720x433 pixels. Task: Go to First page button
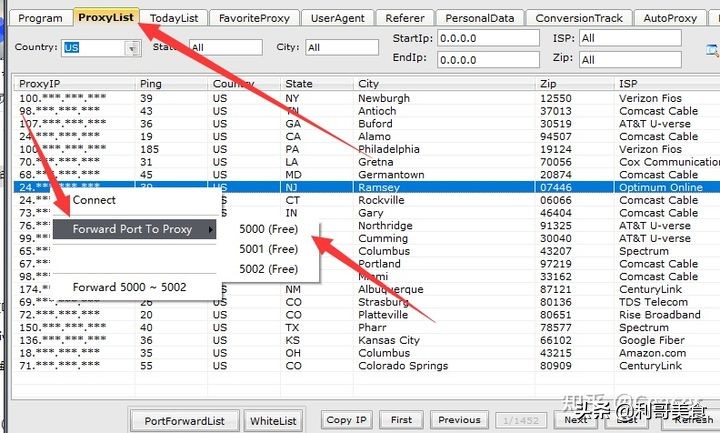click(x=402, y=420)
